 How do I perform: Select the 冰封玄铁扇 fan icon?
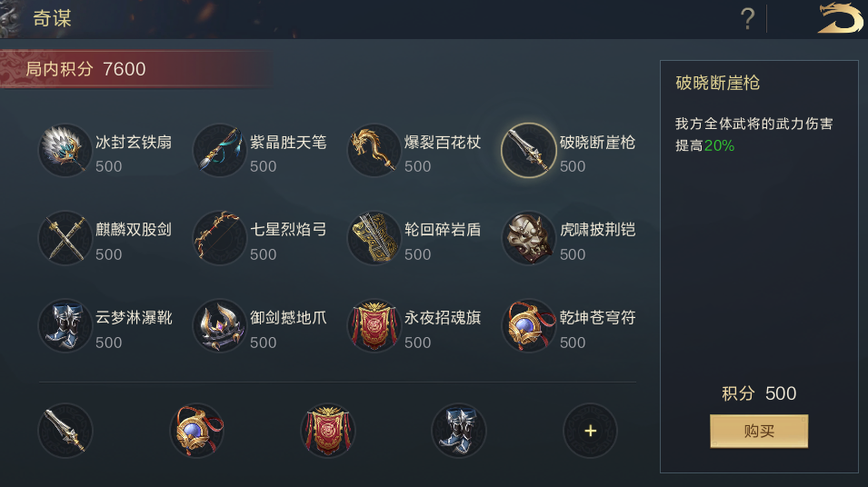(x=65, y=150)
